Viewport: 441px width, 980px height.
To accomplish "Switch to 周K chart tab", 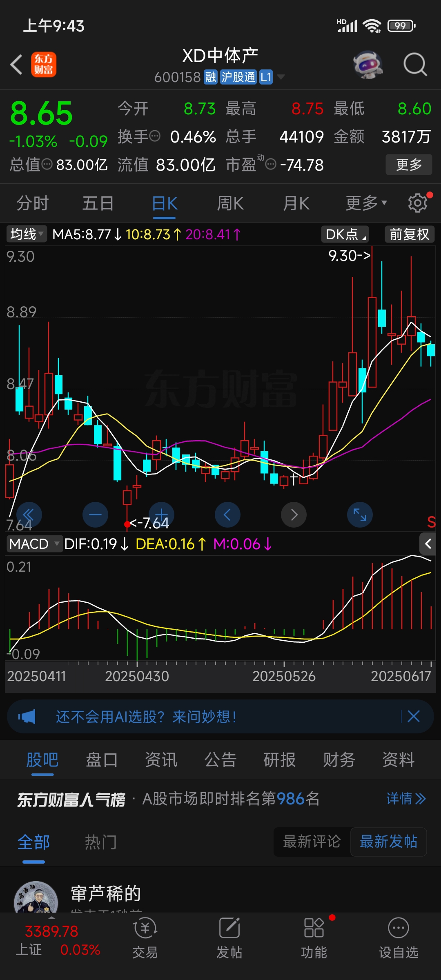I will coord(230,203).
